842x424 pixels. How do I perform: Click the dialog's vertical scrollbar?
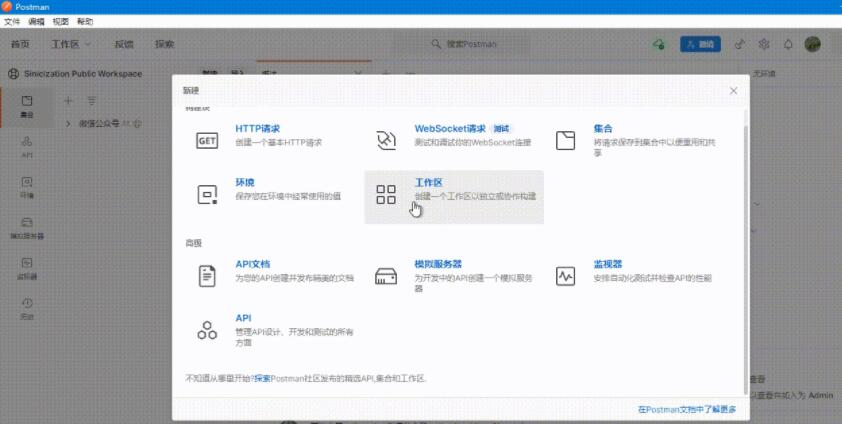745,260
